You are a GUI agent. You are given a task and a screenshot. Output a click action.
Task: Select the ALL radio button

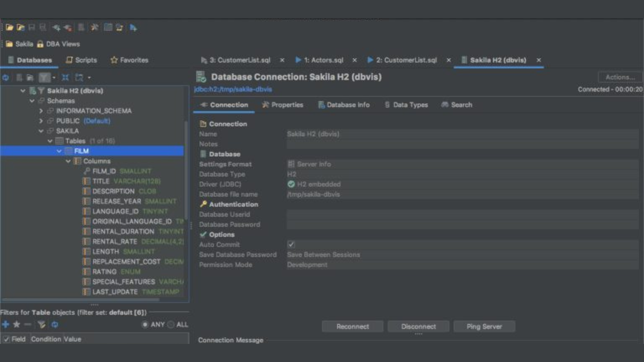coord(170,325)
